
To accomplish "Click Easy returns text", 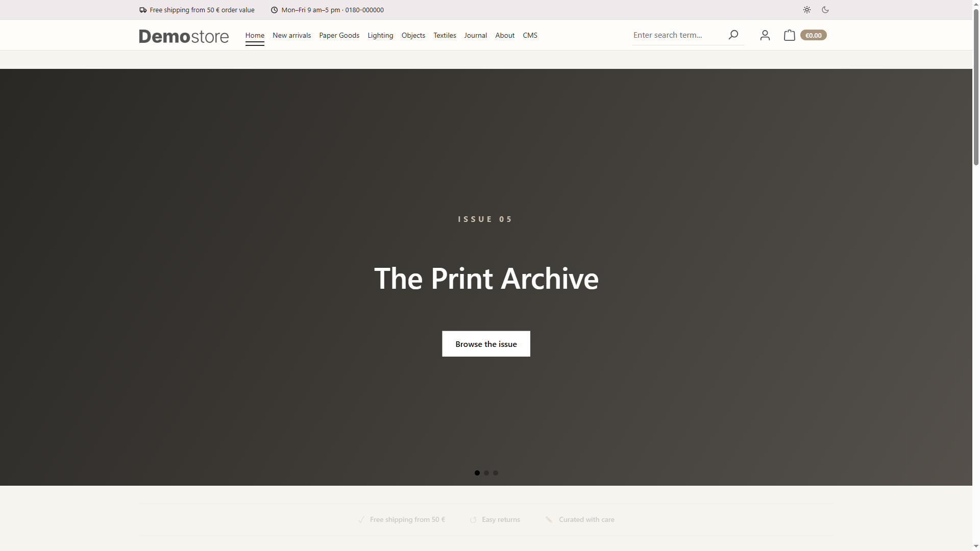I will point(501,519).
